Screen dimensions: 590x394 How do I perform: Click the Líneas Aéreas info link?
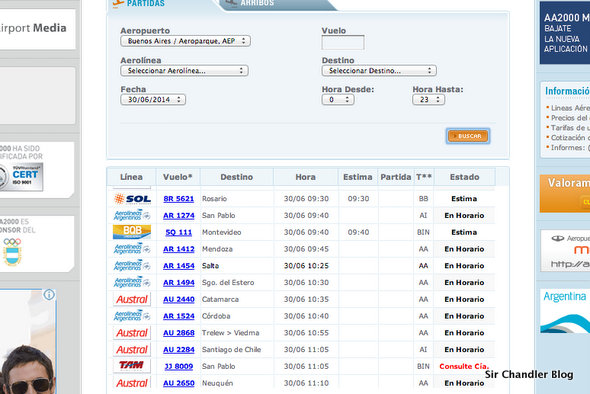tap(570, 108)
